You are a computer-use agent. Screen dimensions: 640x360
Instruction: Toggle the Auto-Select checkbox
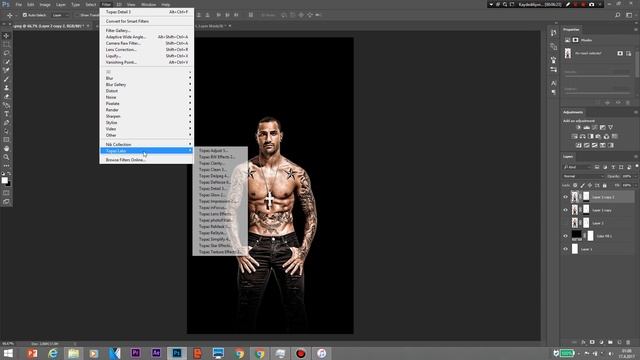click(24, 15)
